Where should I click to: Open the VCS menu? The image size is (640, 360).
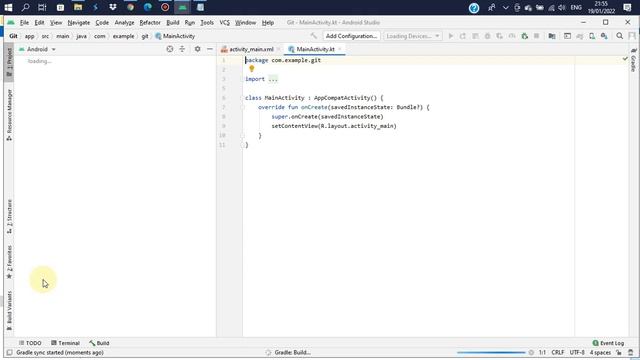pos(224,22)
